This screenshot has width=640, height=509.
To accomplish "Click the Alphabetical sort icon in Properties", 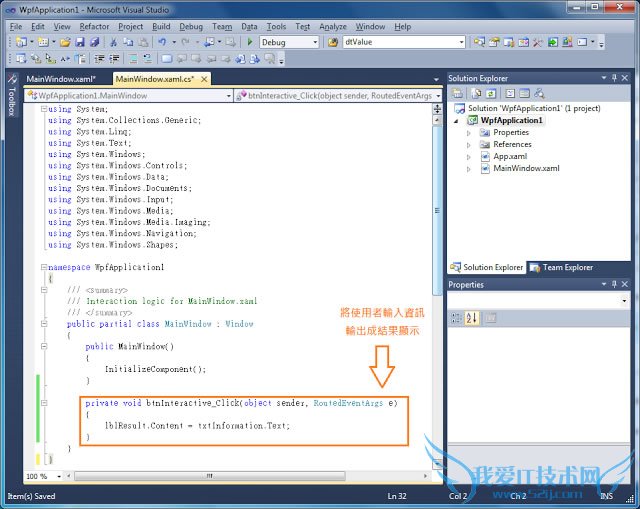I will (x=472, y=318).
